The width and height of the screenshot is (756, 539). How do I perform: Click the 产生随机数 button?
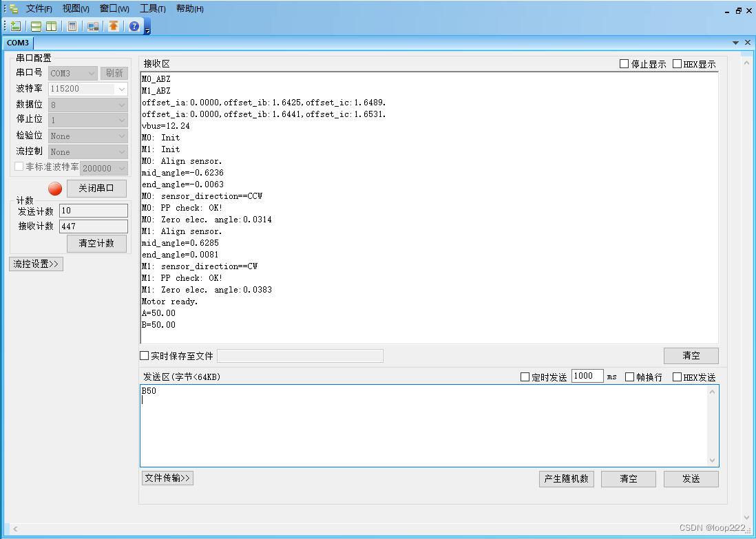(x=567, y=478)
